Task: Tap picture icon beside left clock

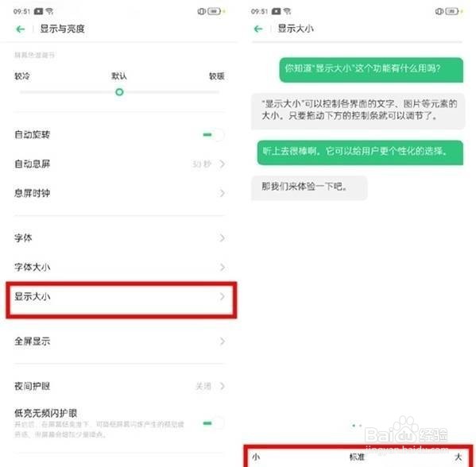Action: tap(39, 11)
